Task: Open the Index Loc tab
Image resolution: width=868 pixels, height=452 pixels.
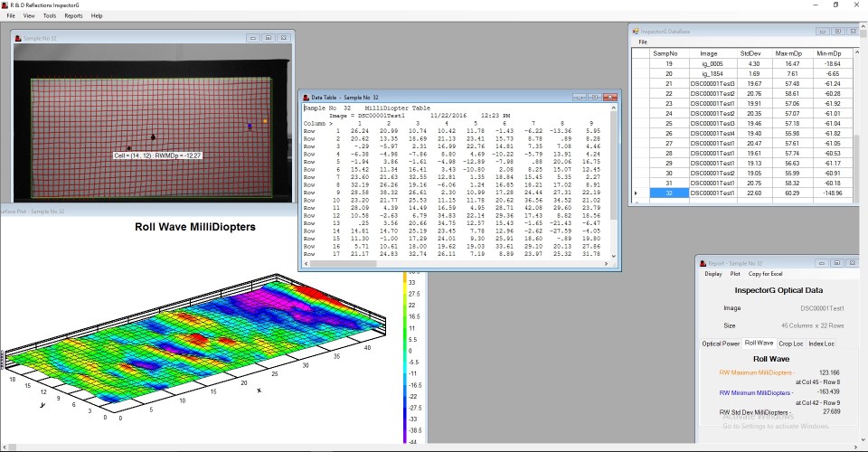Action: tap(822, 344)
